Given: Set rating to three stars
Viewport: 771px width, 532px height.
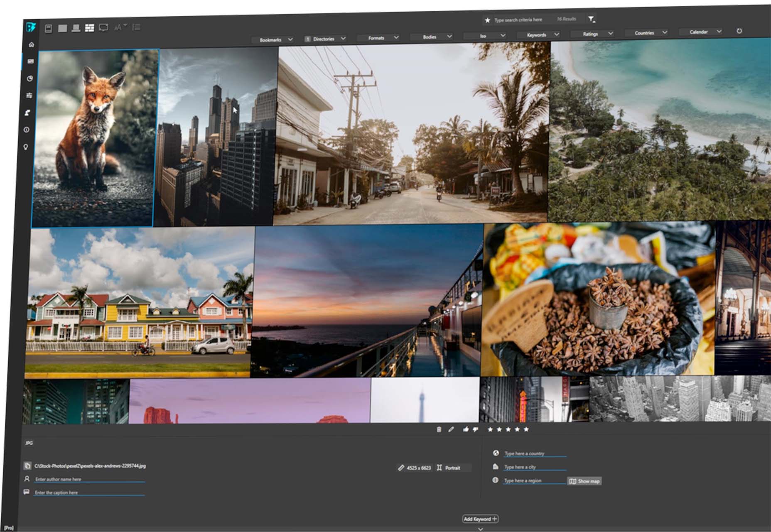Looking at the screenshot, I should pyautogui.click(x=508, y=429).
